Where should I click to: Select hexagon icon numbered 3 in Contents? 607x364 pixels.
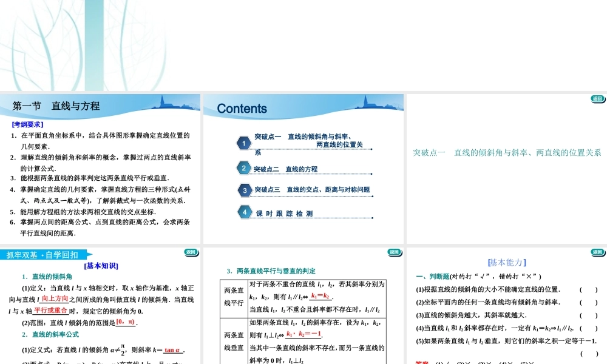[245, 190]
